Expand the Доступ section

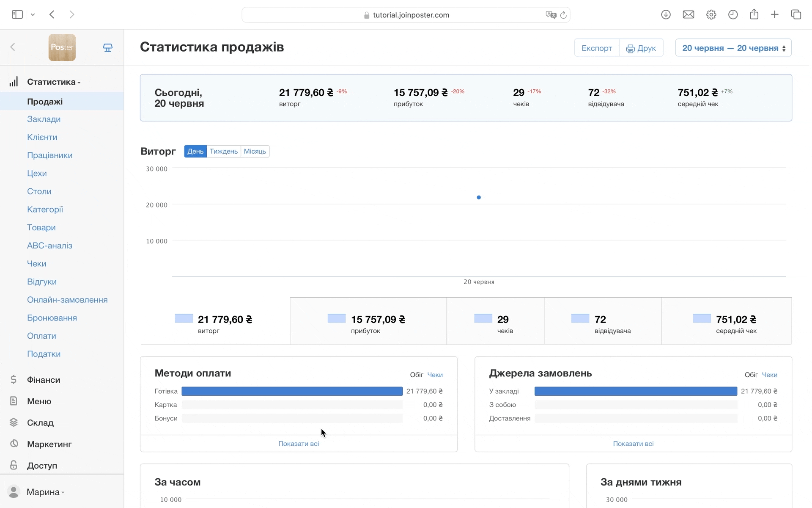click(x=42, y=466)
